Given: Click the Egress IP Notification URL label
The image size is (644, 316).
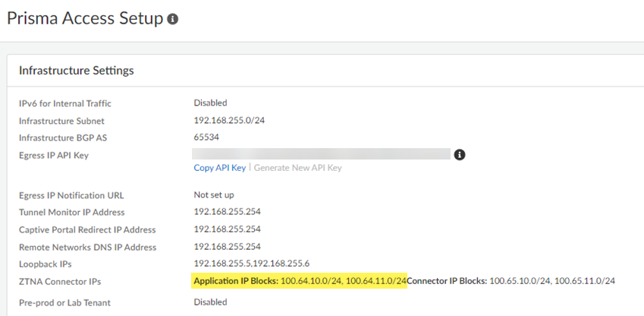Looking at the screenshot, I should (x=71, y=195).
